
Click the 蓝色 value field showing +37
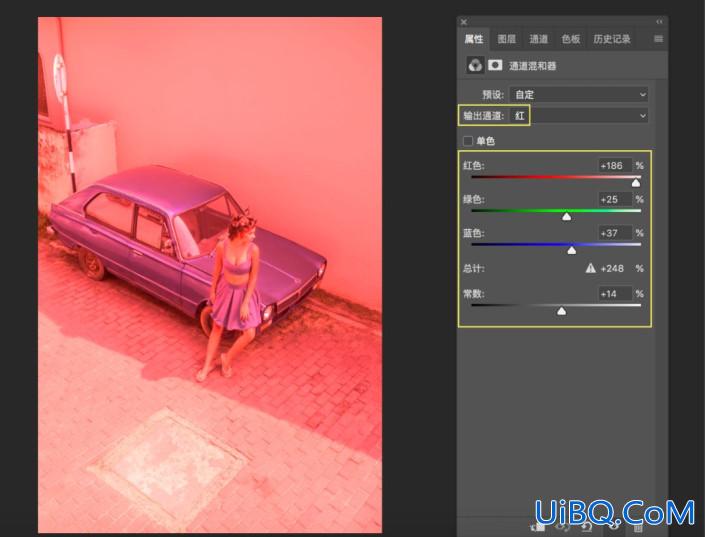pyautogui.click(x=615, y=233)
